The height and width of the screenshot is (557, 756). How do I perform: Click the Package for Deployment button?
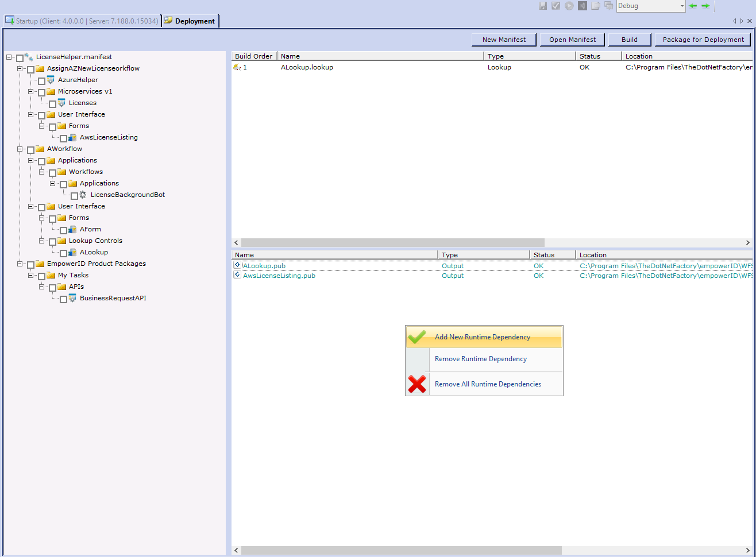pyautogui.click(x=702, y=40)
